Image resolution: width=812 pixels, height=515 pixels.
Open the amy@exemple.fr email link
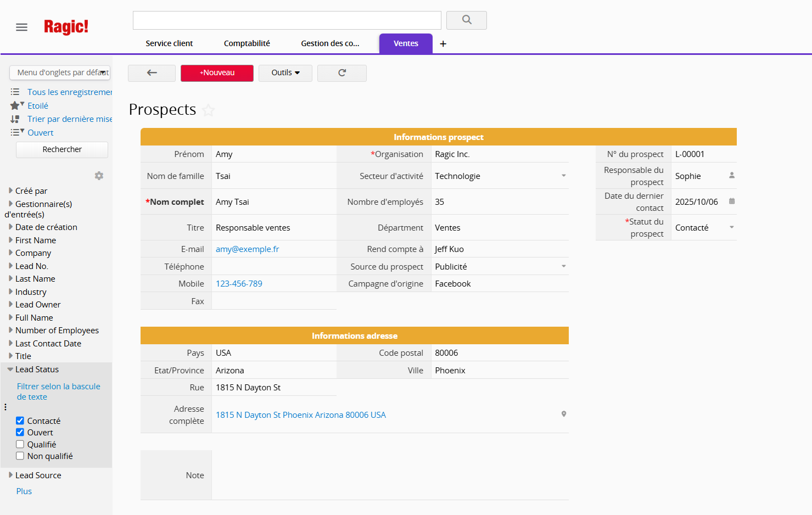[247, 249]
